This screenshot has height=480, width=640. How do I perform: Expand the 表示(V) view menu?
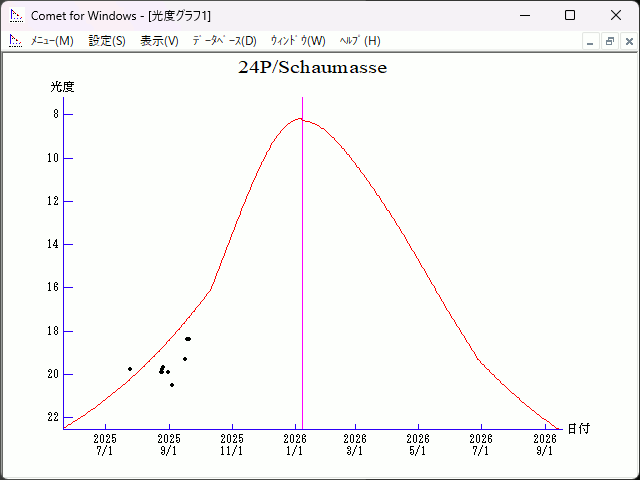(159, 41)
